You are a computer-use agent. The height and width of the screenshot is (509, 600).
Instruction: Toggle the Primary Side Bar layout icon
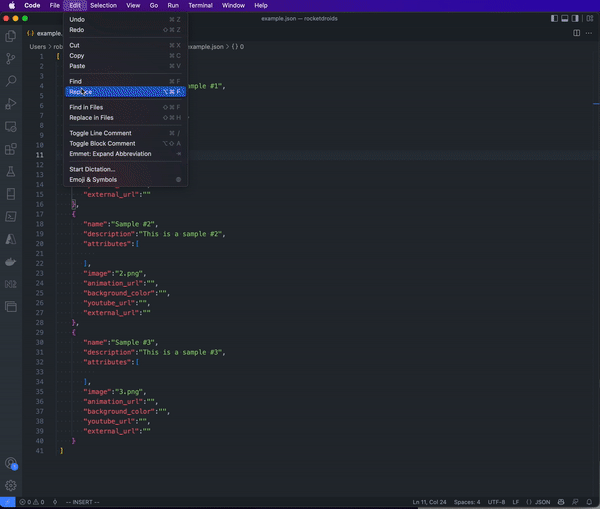(x=554, y=18)
